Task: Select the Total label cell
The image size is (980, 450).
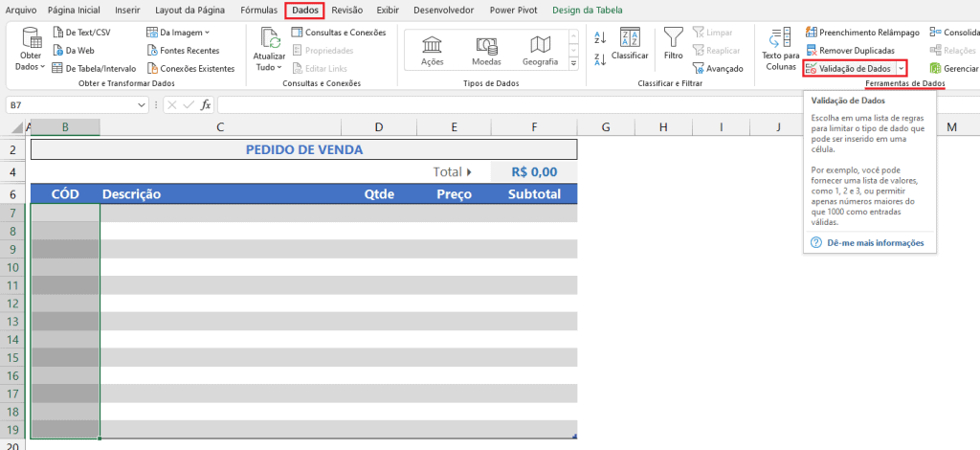Action: point(454,172)
